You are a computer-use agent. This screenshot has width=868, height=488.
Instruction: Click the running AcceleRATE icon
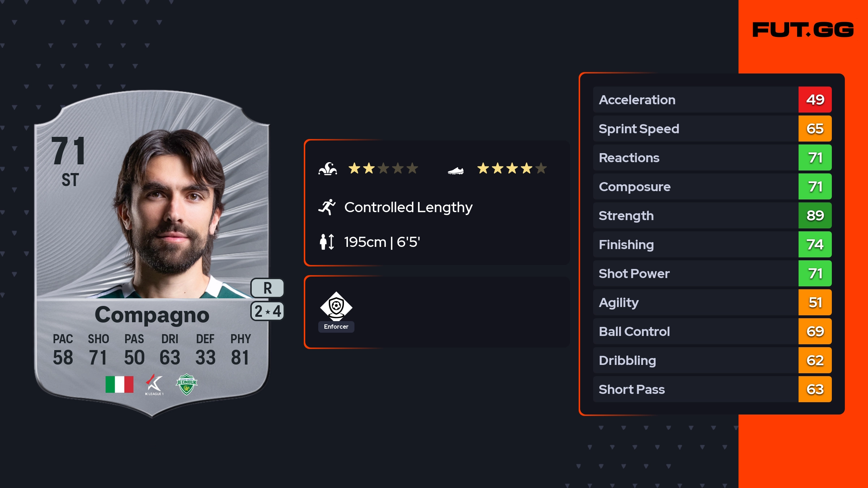point(327,207)
